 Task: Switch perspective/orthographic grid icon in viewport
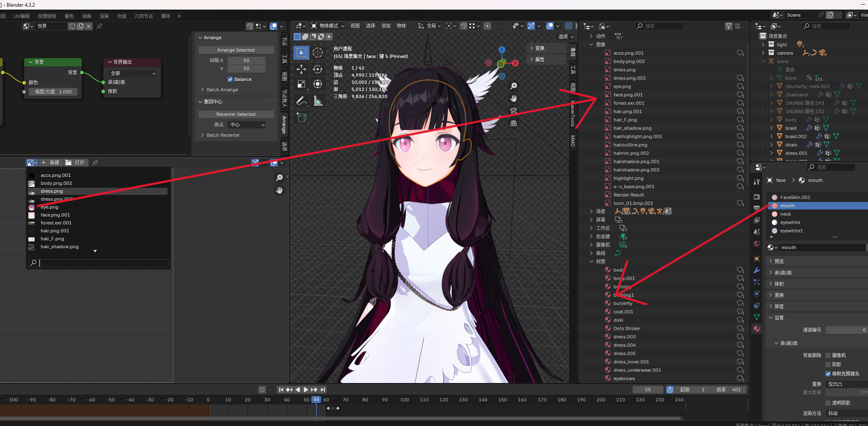coord(514,124)
